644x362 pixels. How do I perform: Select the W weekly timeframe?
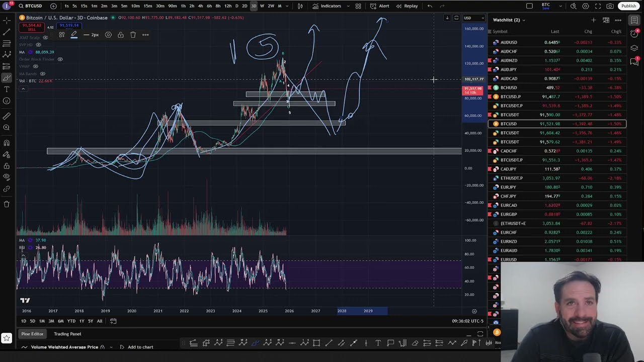pos(262,6)
